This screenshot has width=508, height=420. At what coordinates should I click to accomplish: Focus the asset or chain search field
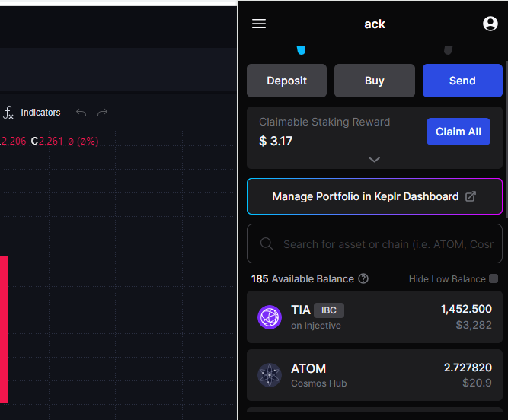[x=375, y=243]
